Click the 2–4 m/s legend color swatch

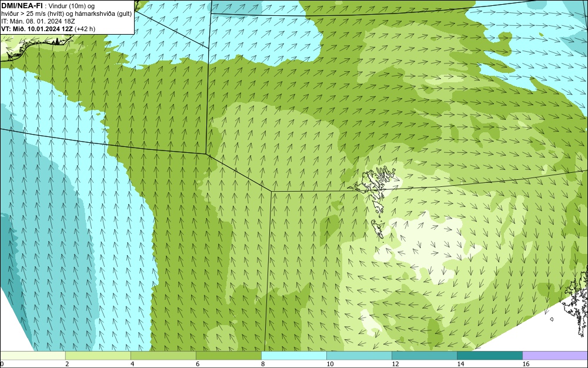coord(98,355)
